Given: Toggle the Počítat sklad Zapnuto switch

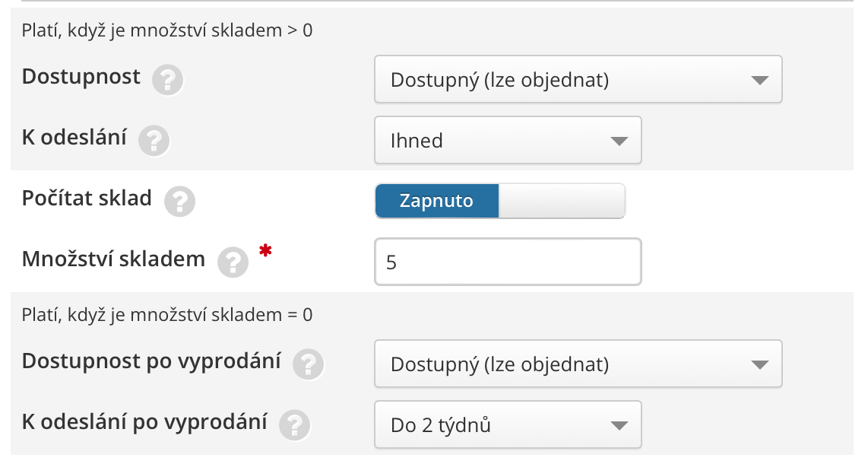Looking at the screenshot, I should click(x=436, y=201).
